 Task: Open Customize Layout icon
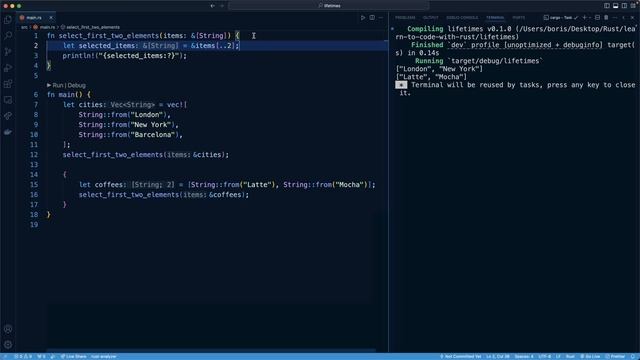pos(633,6)
